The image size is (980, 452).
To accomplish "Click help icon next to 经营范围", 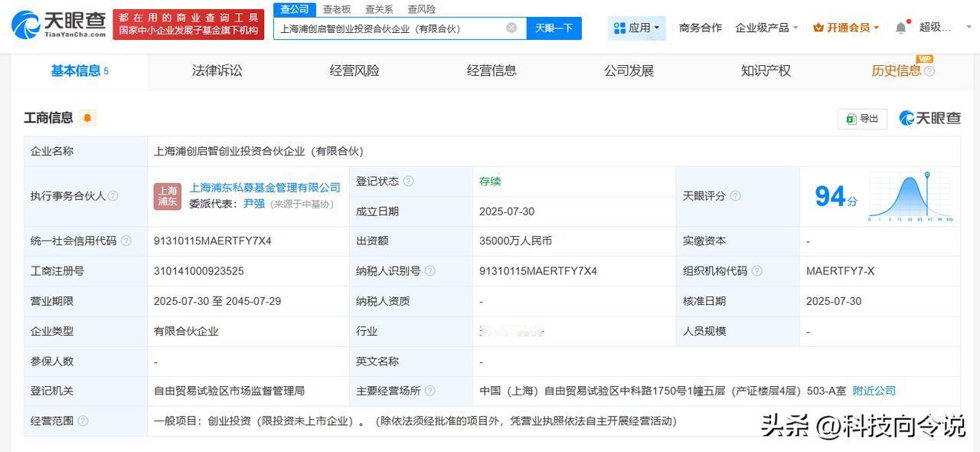I will [x=83, y=421].
